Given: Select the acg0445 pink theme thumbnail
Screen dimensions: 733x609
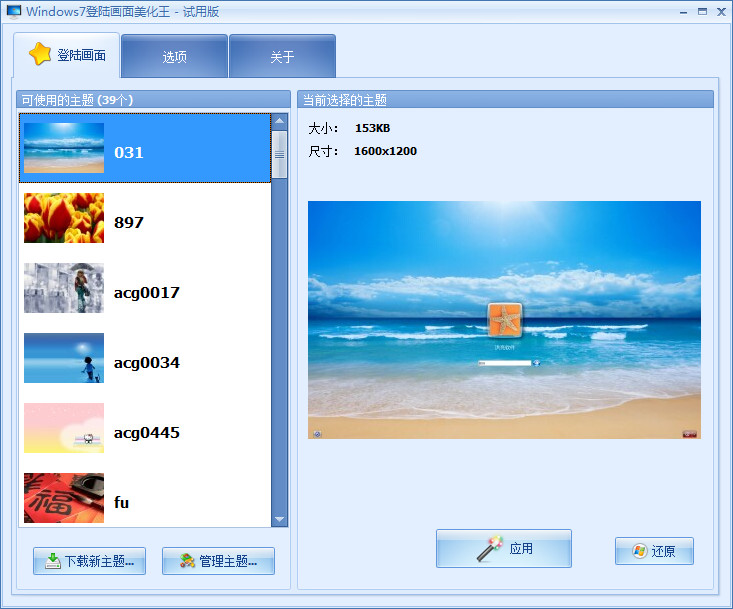Looking at the screenshot, I should (x=64, y=428).
